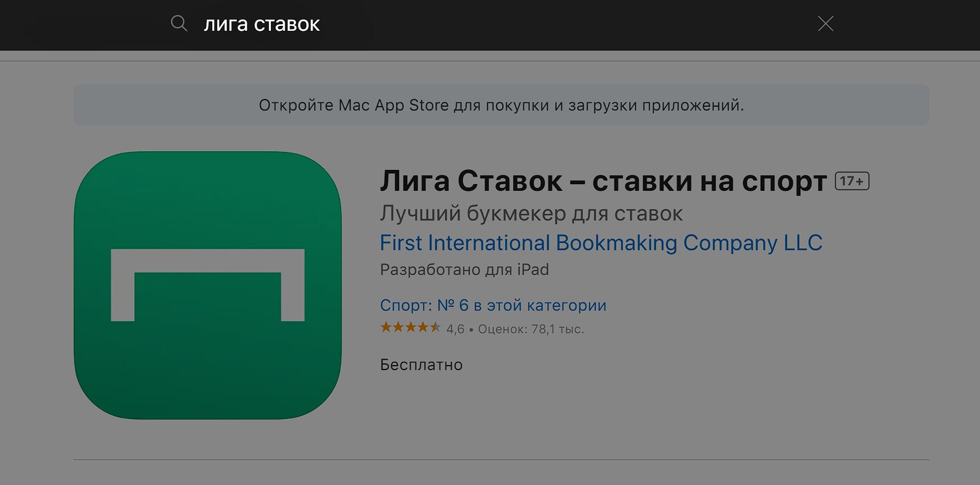Open First International Bookmaking Company LLC link

(x=601, y=243)
